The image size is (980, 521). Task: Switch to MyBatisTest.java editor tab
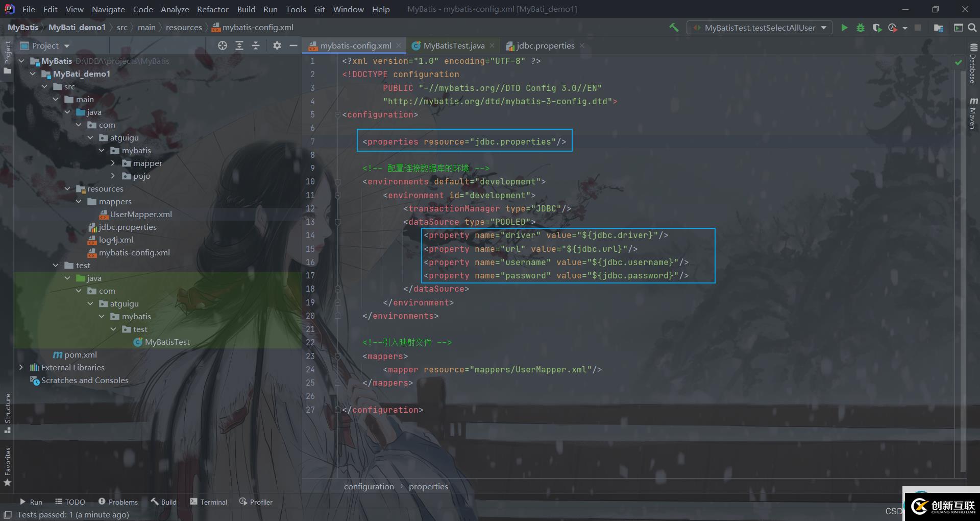click(453, 45)
